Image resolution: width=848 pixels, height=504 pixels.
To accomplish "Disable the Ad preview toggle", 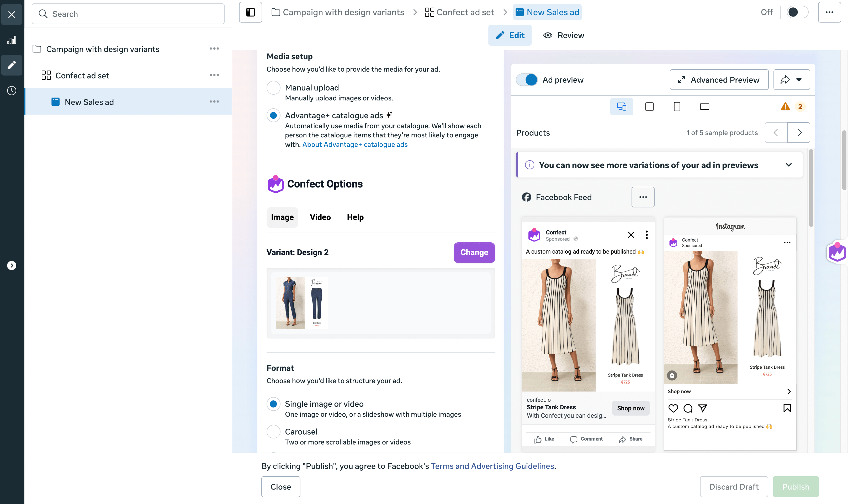I will [x=527, y=80].
